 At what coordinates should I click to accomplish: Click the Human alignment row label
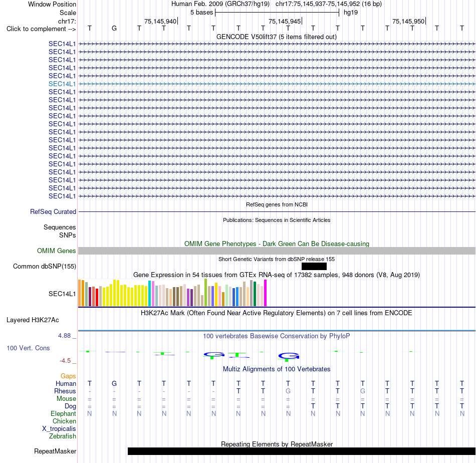(66, 384)
